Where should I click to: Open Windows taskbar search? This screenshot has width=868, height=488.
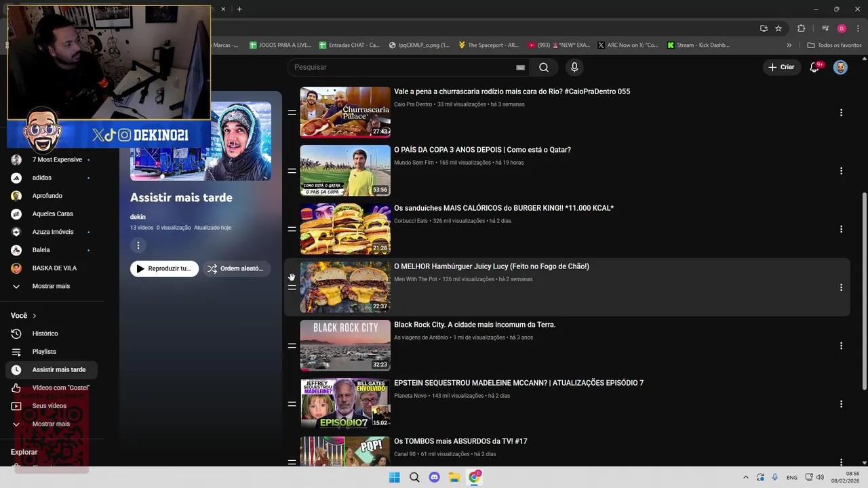(414, 477)
